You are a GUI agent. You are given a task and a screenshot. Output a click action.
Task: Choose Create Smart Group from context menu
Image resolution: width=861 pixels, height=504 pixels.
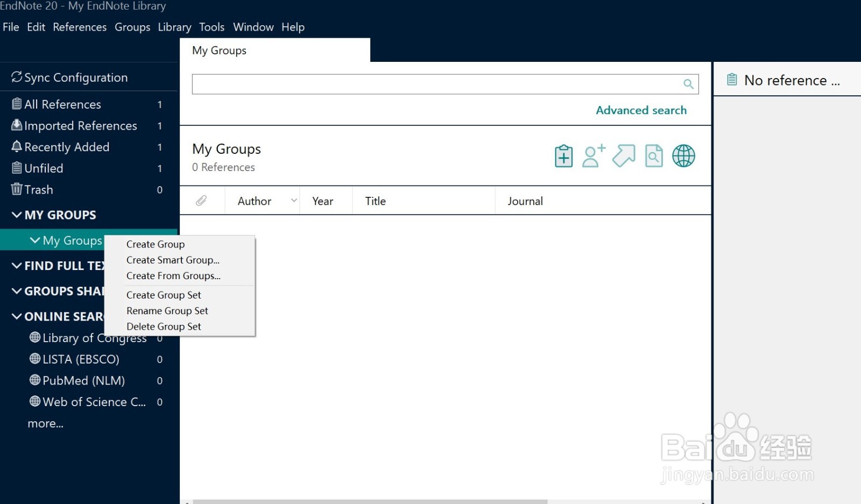pyautogui.click(x=179, y=260)
